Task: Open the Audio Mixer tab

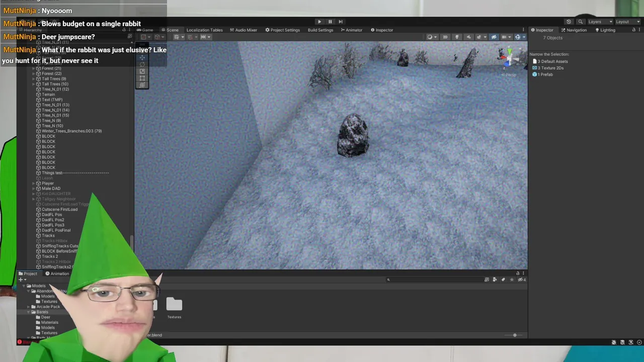Action: point(244,30)
